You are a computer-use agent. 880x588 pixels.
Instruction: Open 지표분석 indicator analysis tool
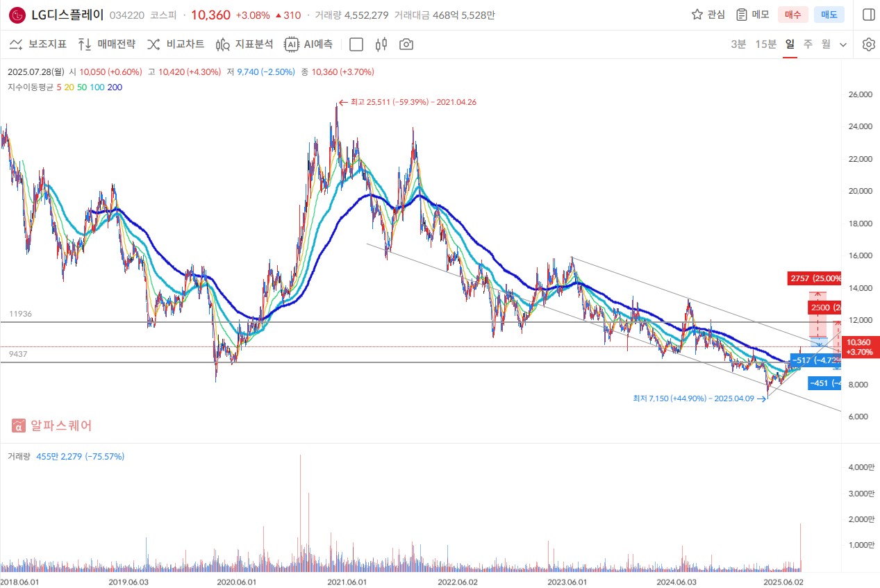click(244, 44)
